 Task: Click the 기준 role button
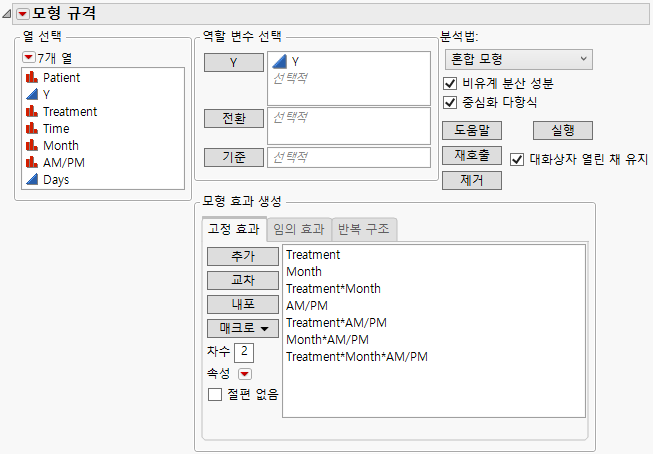(x=234, y=157)
